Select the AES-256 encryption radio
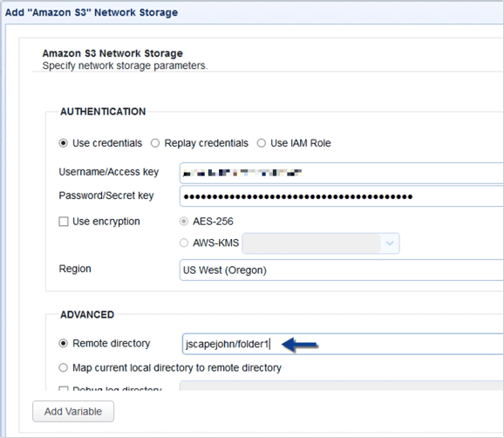Image resolution: width=504 pixels, height=438 pixels. point(183,222)
